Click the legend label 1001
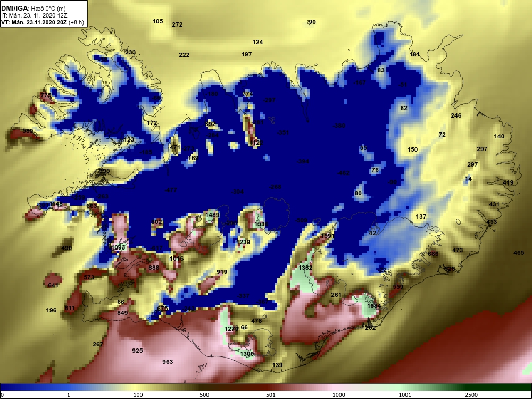The height and width of the screenshot is (399, 532). pyautogui.click(x=405, y=395)
